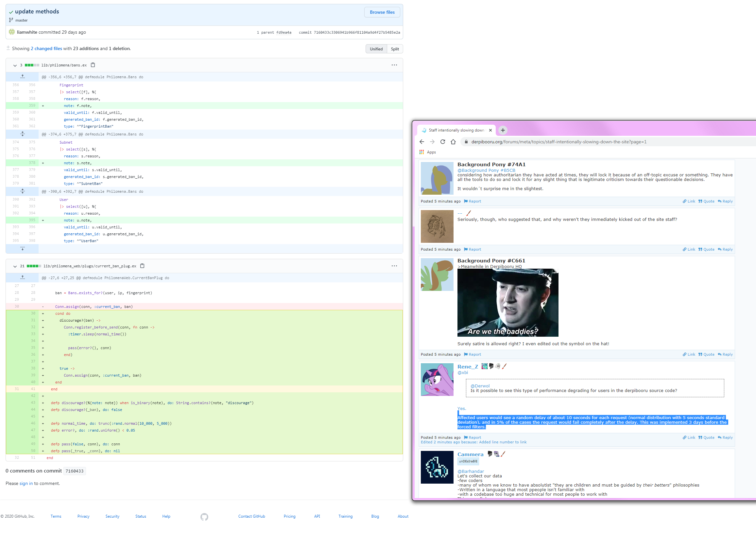Click the browser back arrow
Image resolution: width=756 pixels, height=535 pixels.
422,142
